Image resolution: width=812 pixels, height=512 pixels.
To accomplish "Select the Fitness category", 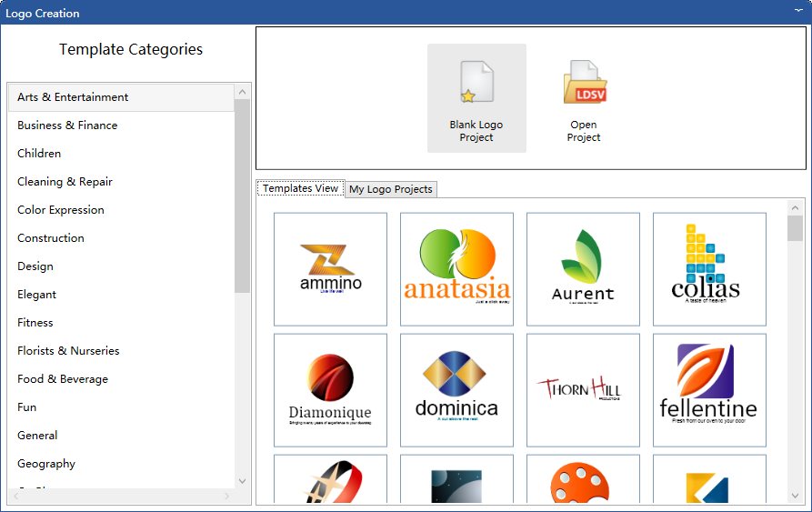I will click(x=121, y=323).
